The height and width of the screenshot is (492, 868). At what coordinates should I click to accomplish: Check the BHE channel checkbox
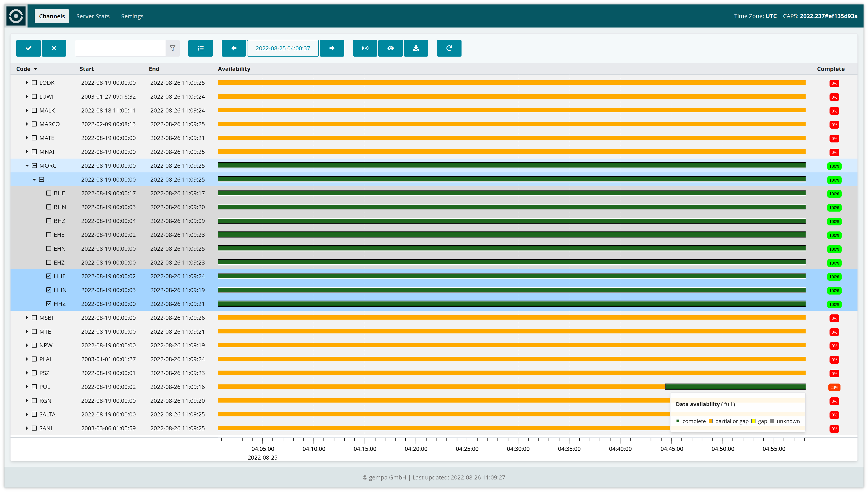[49, 193]
